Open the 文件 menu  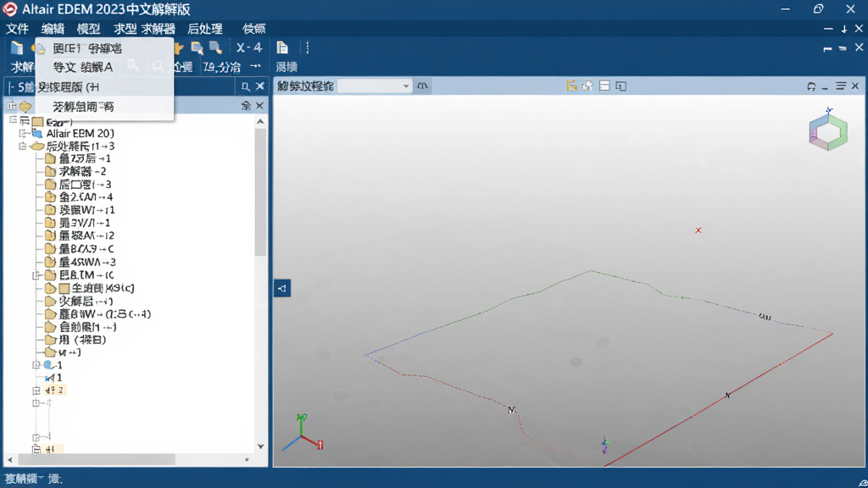[x=17, y=29]
